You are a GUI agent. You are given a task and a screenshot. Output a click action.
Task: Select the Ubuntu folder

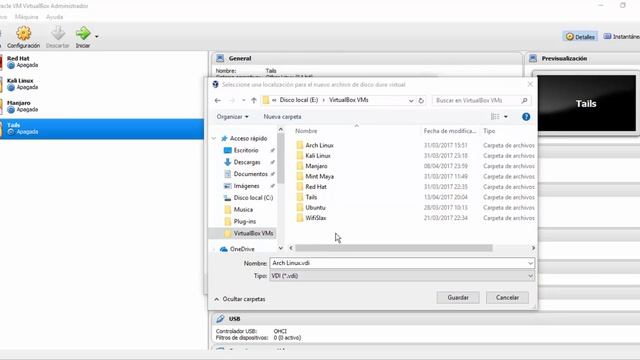tap(315, 208)
